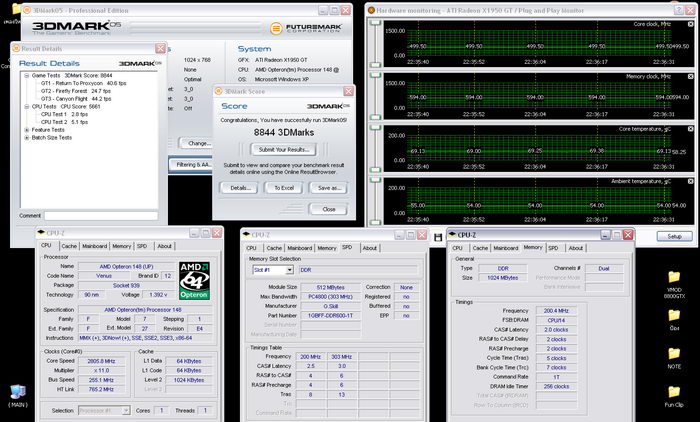Screen dimensions: 700x422
Task: Close the Memory clock graph with its X icon
Action: 690,77
